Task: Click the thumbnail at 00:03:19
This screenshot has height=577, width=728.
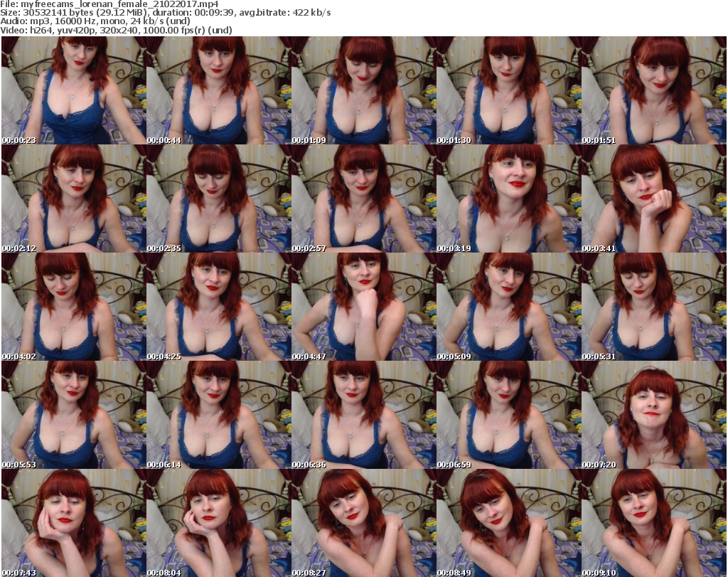Action: [x=508, y=198]
